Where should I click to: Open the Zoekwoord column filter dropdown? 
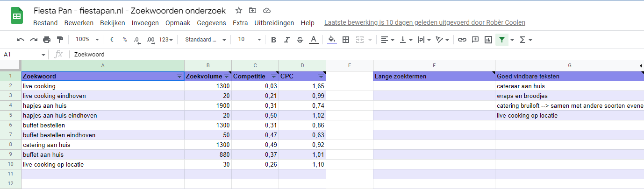click(179, 76)
